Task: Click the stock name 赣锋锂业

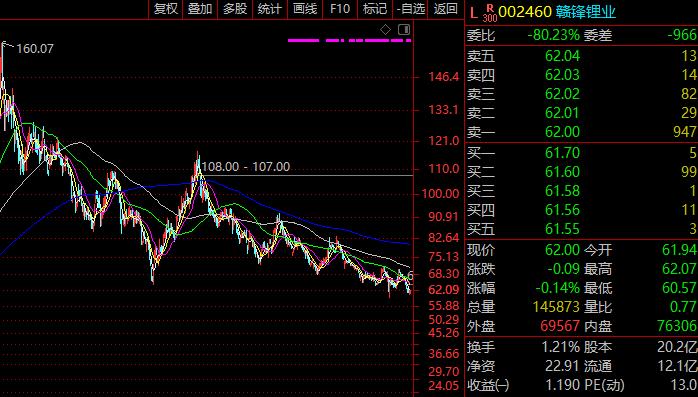Action: point(586,12)
